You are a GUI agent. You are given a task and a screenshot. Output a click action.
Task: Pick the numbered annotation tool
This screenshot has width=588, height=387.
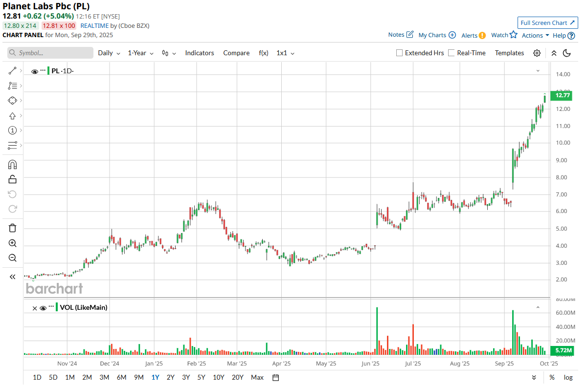13,130
